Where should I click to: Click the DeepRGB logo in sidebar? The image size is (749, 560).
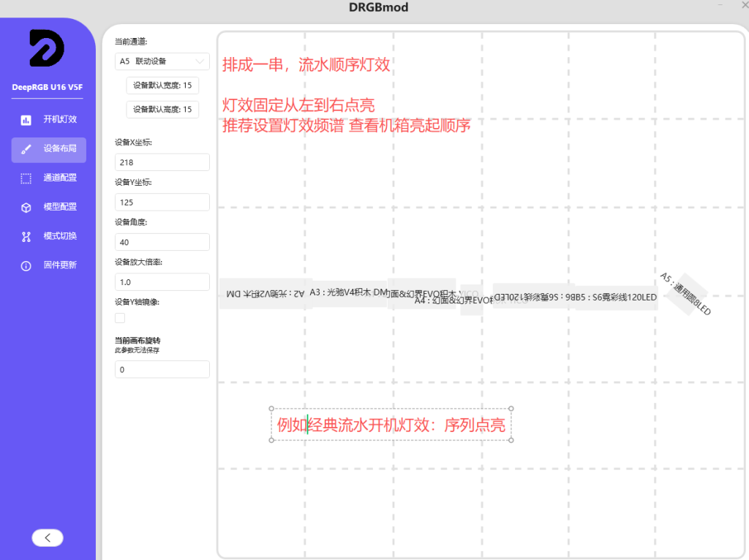coord(47,48)
